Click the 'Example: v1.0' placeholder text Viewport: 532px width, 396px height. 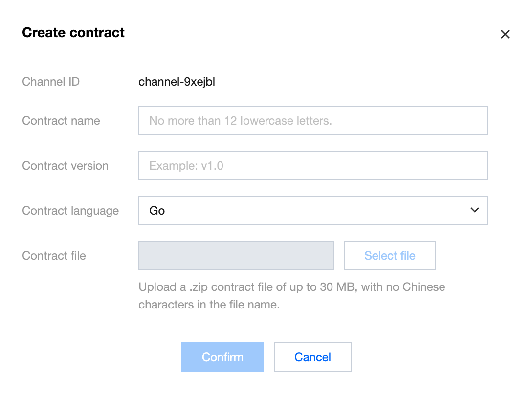[186, 166]
